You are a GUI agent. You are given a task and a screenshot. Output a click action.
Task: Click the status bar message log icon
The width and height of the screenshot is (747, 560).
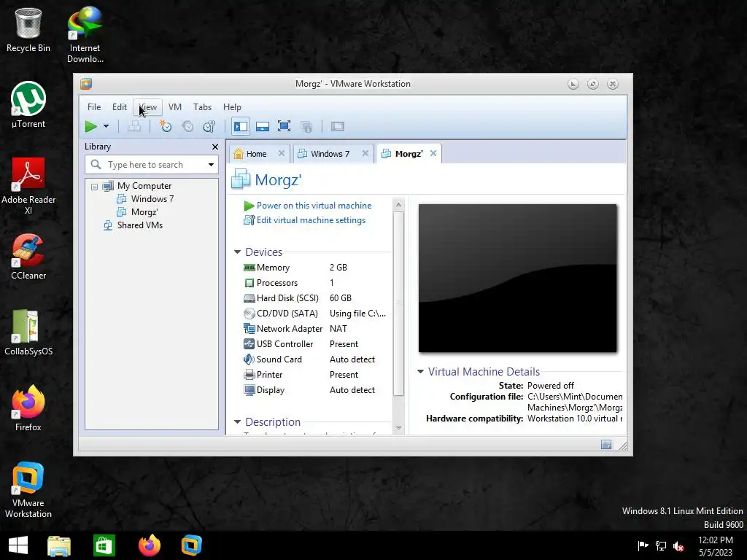pyautogui.click(x=606, y=445)
